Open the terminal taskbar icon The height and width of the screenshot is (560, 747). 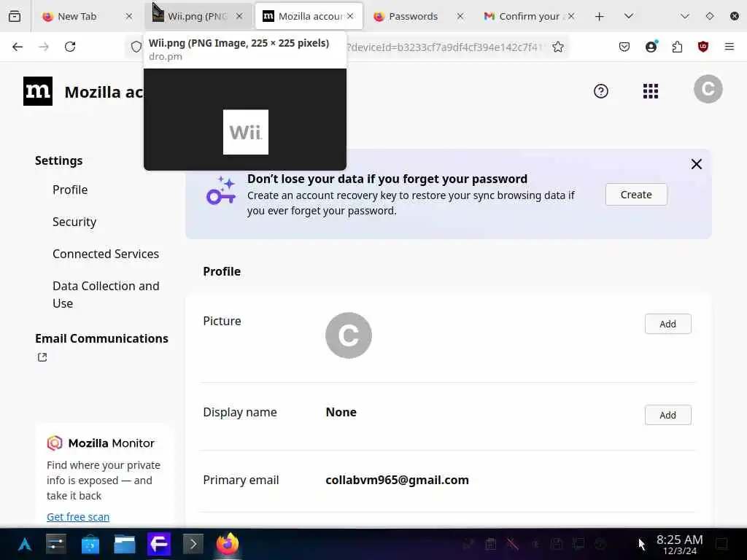tap(193, 544)
